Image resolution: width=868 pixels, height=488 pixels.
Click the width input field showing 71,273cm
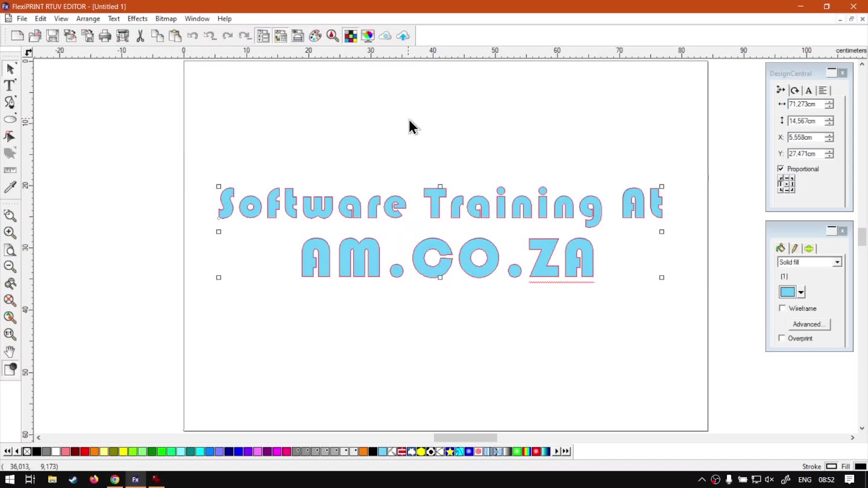click(805, 104)
